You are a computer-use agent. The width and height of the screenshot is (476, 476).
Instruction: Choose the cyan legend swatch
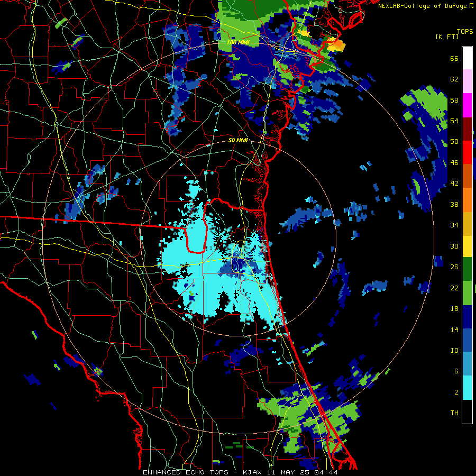pyautogui.click(x=467, y=388)
